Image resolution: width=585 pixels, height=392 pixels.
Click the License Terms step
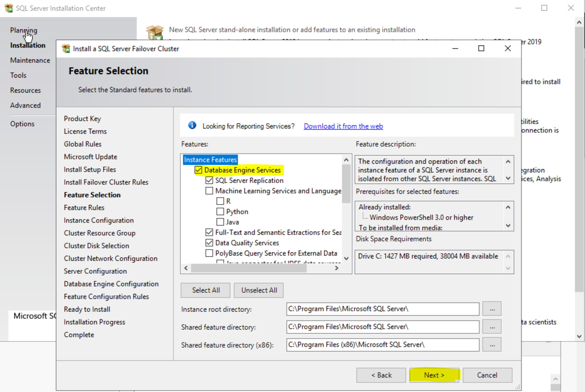click(x=85, y=131)
